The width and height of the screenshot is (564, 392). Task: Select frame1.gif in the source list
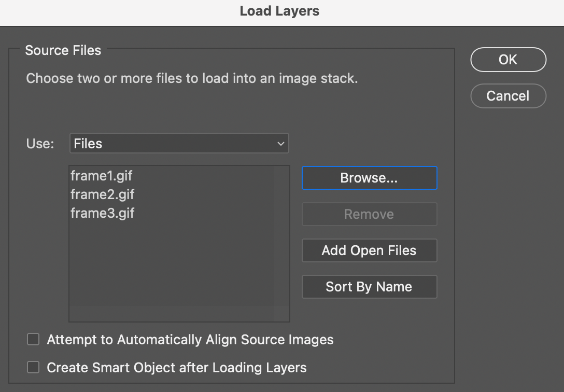(x=102, y=176)
